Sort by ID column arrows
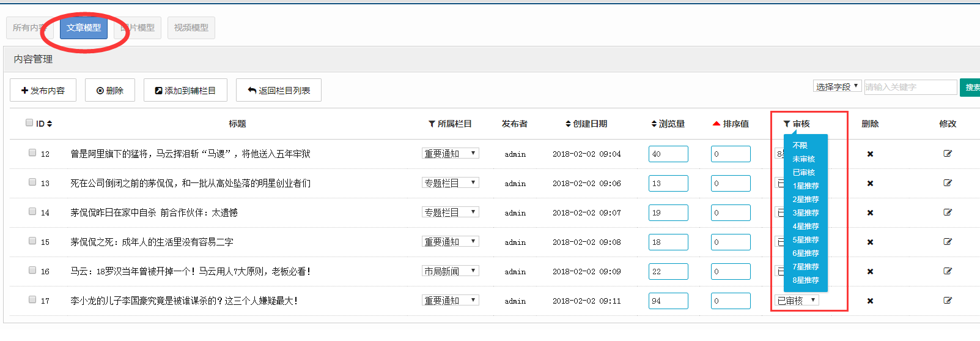Screen dimensions: 980x341 click(x=50, y=124)
